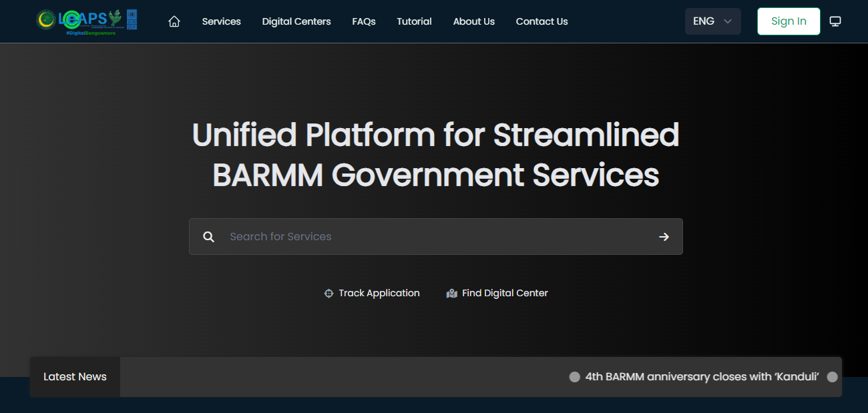Click the LEAPS logo in the header
Screen dimensions: 868x413
click(x=85, y=20)
